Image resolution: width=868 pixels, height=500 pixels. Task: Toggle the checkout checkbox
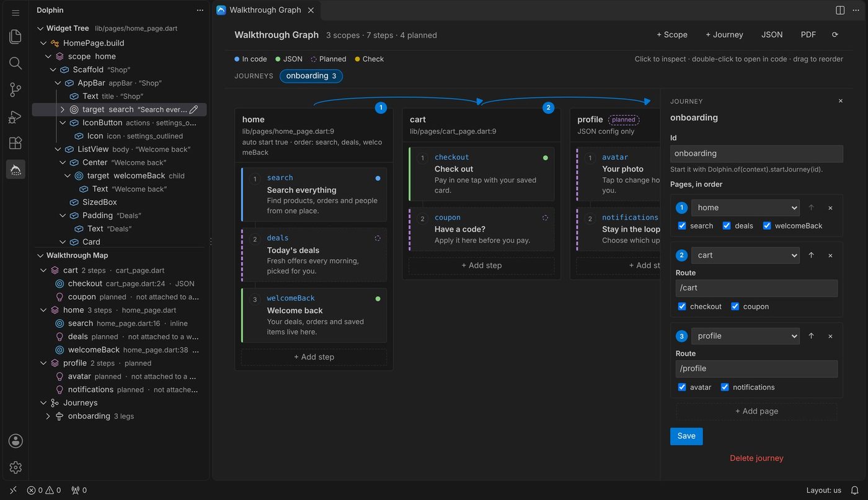pyautogui.click(x=682, y=306)
